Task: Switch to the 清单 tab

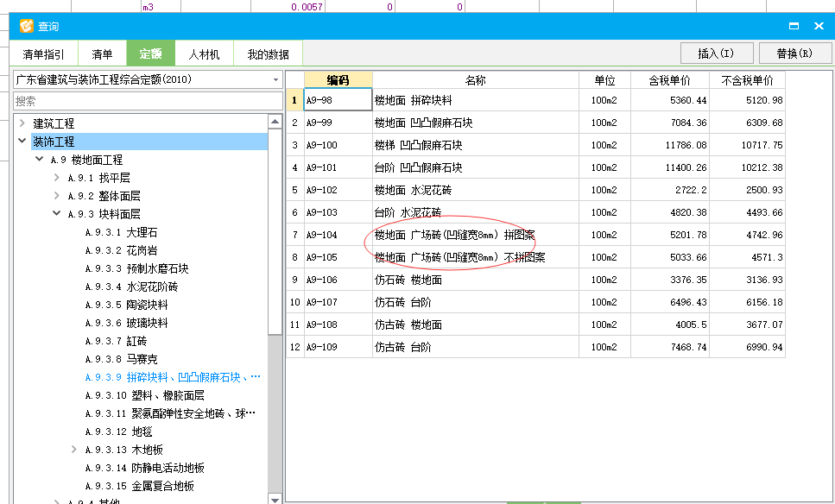Action: [x=102, y=54]
